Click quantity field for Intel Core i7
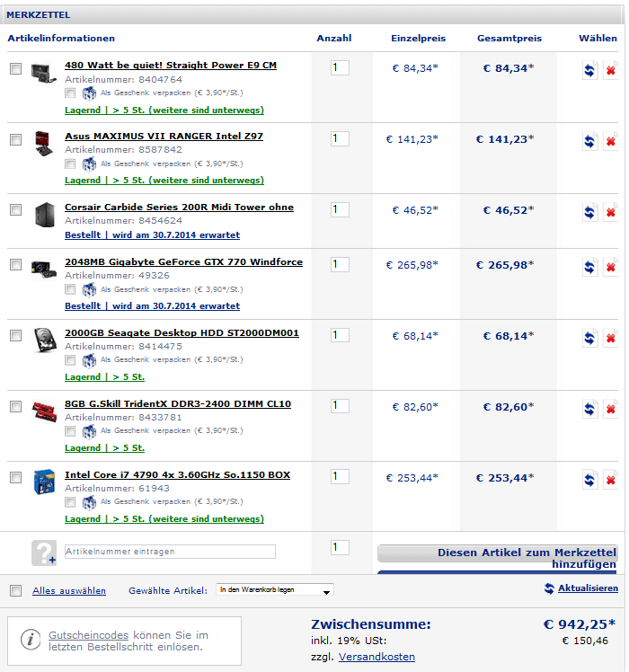 [340, 476]
